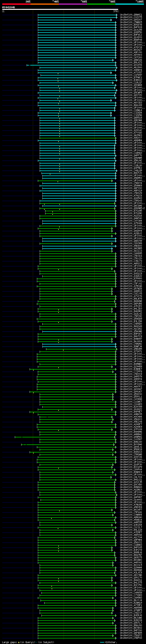This screenshot has height=644, width=146.
Task: Select the UniRef100_A7SY87 label
Action: pyautogui.click(x=131, y=72)
